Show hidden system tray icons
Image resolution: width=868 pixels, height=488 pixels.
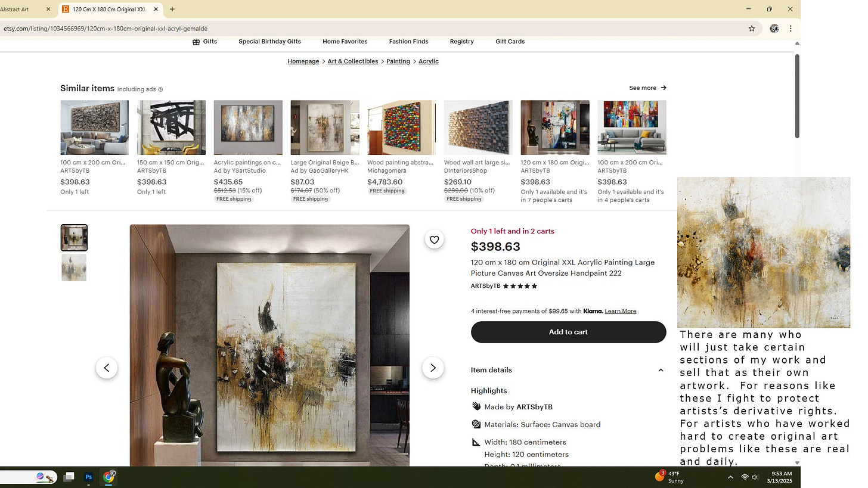(x=730, y=477)
